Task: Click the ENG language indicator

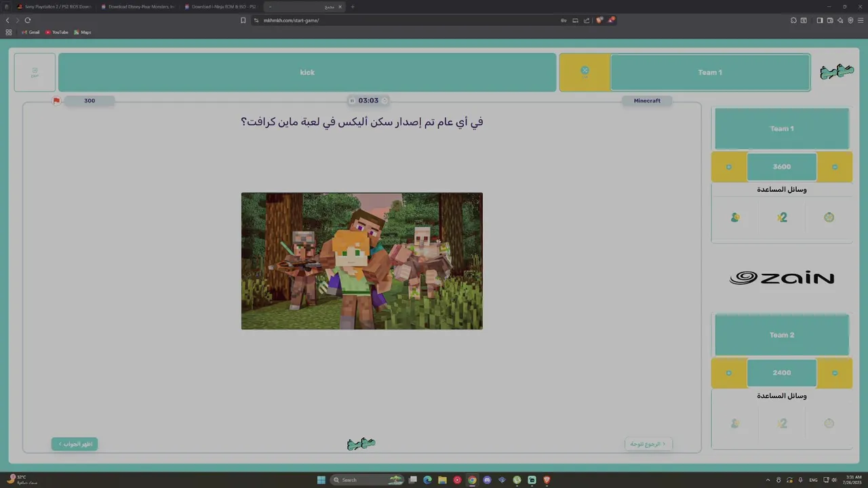Action: 813,480
